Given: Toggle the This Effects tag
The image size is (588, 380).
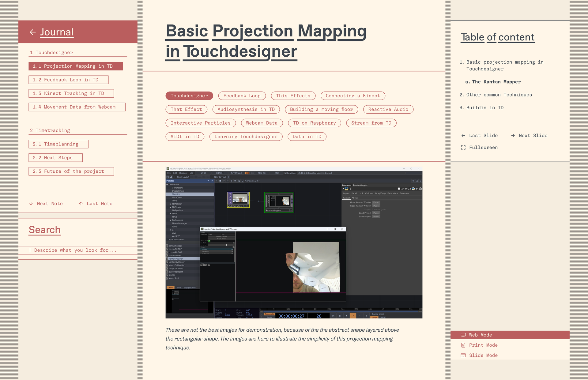Looking at the screenshot, I should [x=293, y=96].
